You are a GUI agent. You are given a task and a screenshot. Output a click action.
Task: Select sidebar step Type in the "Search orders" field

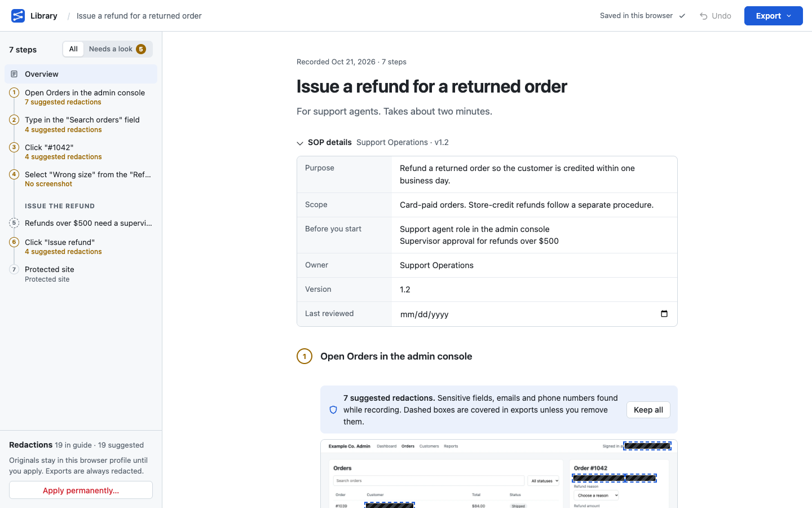pos(81,125)
